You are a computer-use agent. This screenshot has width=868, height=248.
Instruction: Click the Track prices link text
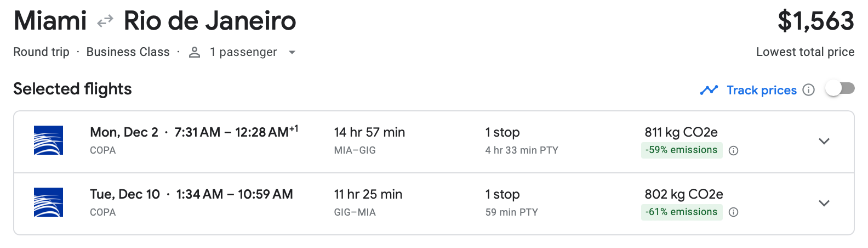761,90
